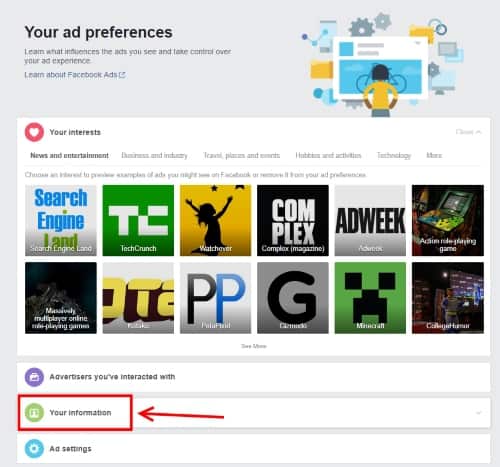
Task: Open the More interests category dropdown
Action: (434, 155)
